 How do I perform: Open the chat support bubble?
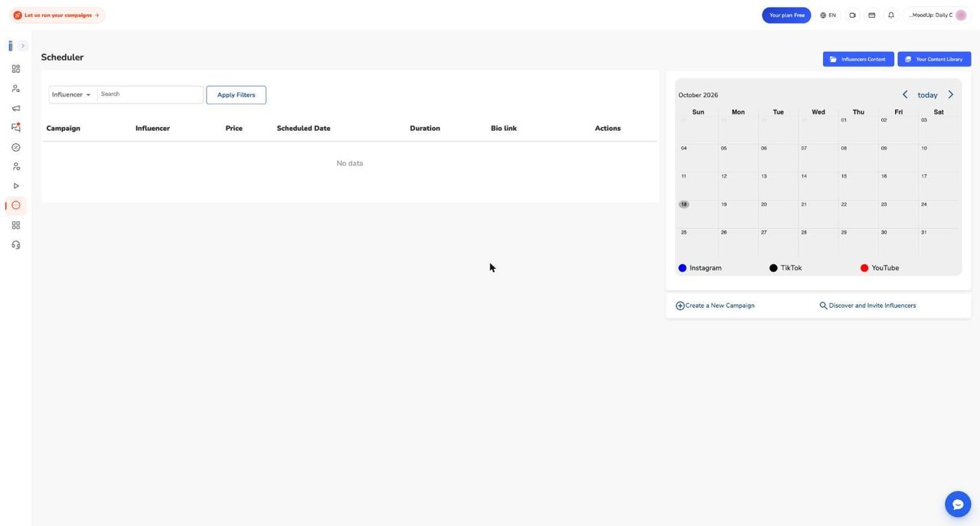[x=958, y=505]
